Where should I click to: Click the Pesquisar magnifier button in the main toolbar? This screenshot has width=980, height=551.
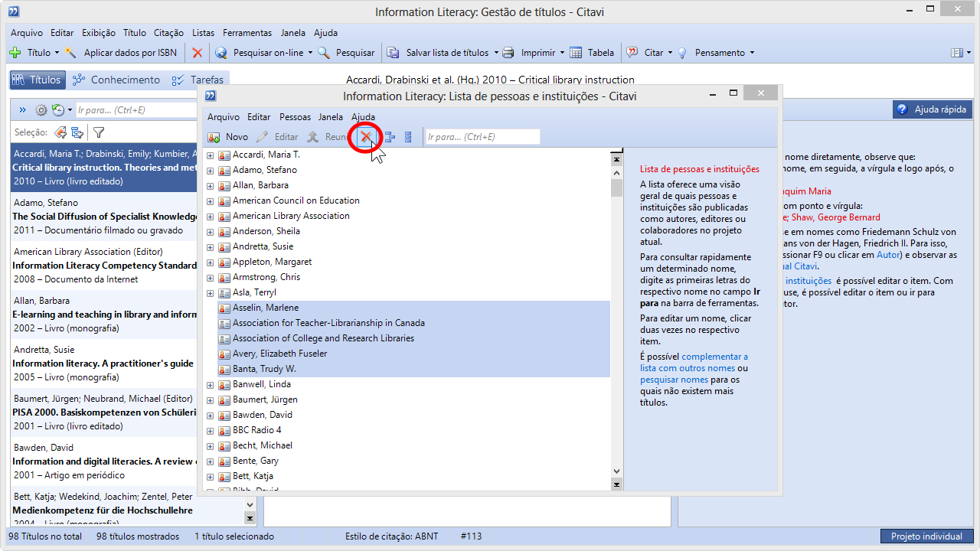click(x=346, y=53)
